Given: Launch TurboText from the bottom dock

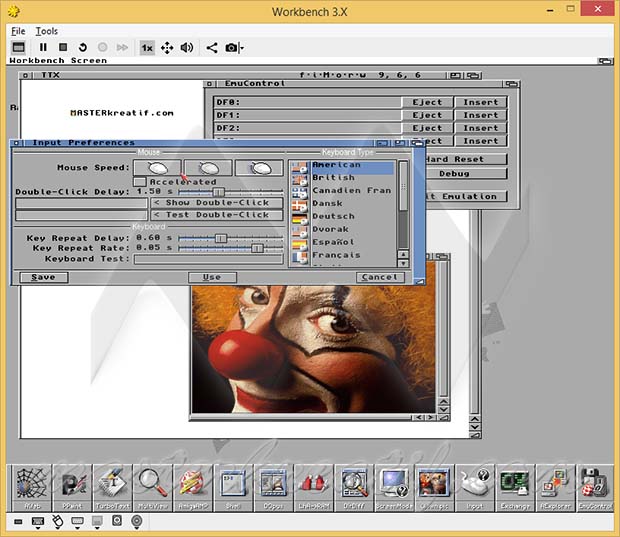Looking at the screenshot, I should point(112,486).
